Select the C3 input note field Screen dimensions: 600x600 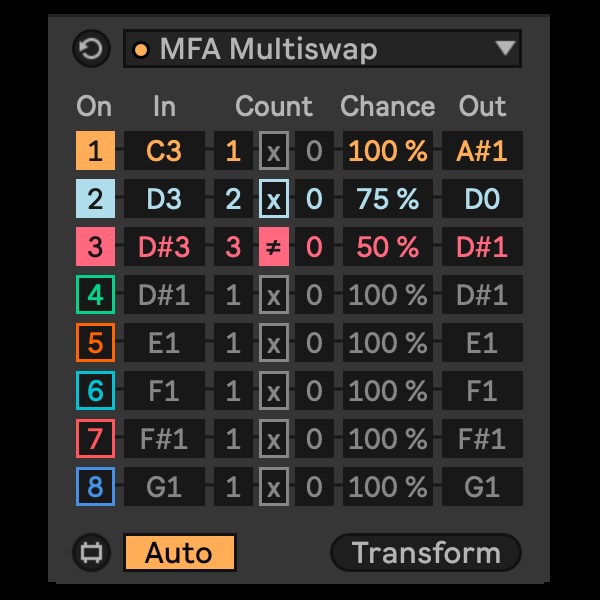tap(164, 151)
